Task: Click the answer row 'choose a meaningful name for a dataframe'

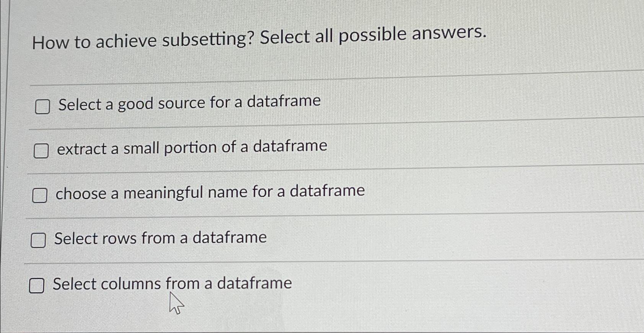Action: coord(210,192)
